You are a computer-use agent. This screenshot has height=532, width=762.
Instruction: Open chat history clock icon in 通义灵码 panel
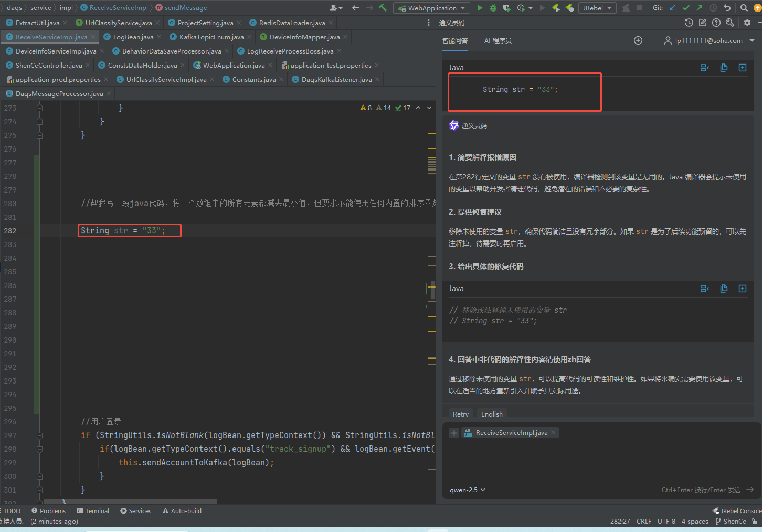[689, 23]
